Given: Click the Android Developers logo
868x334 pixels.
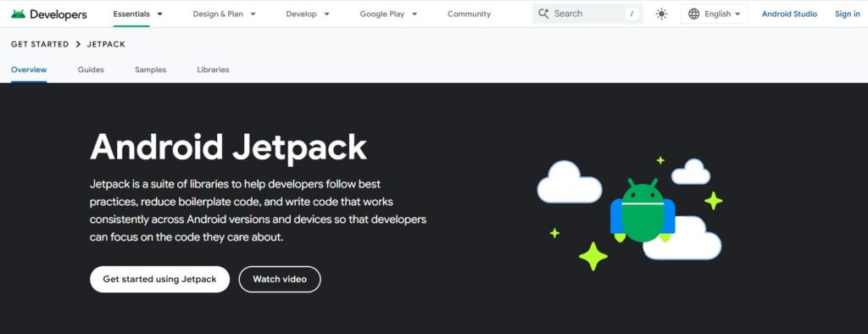Looking at the screenshot, I should pos(48,14).
